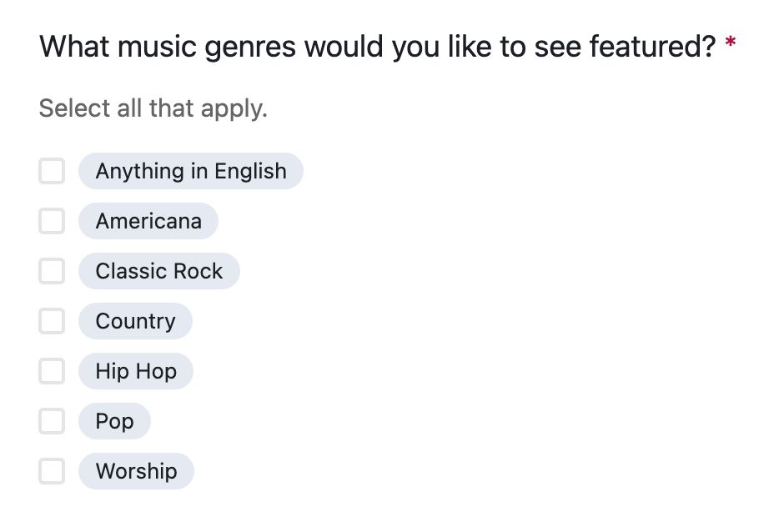The width and height of the screenshot is (779, 532).
Task: Check the Anything in English checkbox
Action: coord(52,171)
